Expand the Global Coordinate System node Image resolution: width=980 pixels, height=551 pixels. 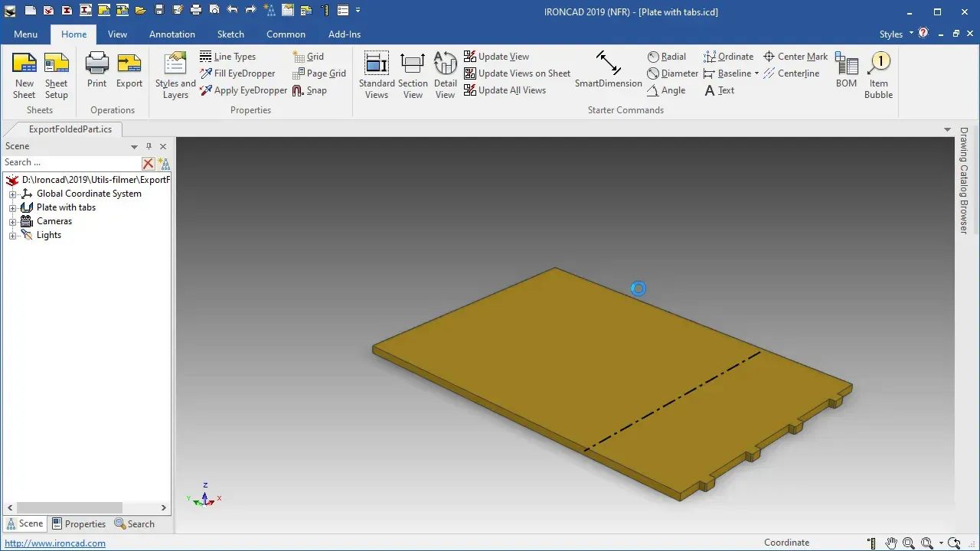12,194
